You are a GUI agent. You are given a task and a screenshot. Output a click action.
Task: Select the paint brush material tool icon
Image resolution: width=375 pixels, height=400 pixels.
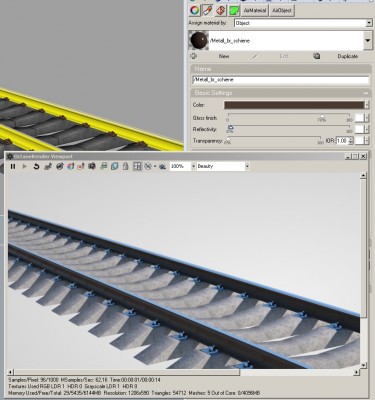point(207,10)
